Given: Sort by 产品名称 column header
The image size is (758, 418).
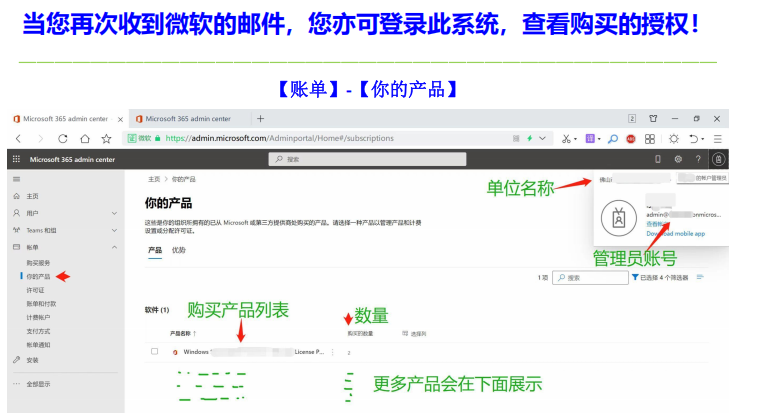Looking at the screenshot, I should click(183, 333).
